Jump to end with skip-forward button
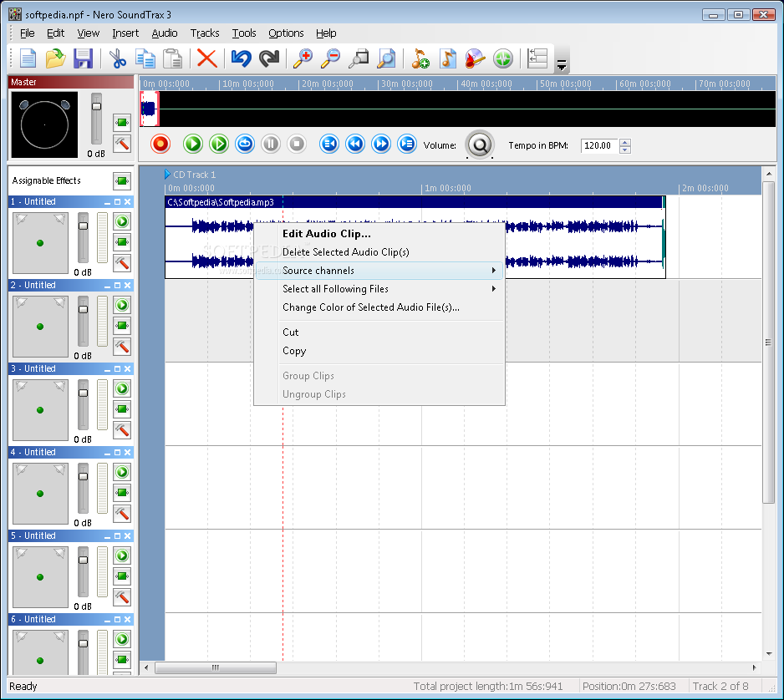 (x=407, y=144)
